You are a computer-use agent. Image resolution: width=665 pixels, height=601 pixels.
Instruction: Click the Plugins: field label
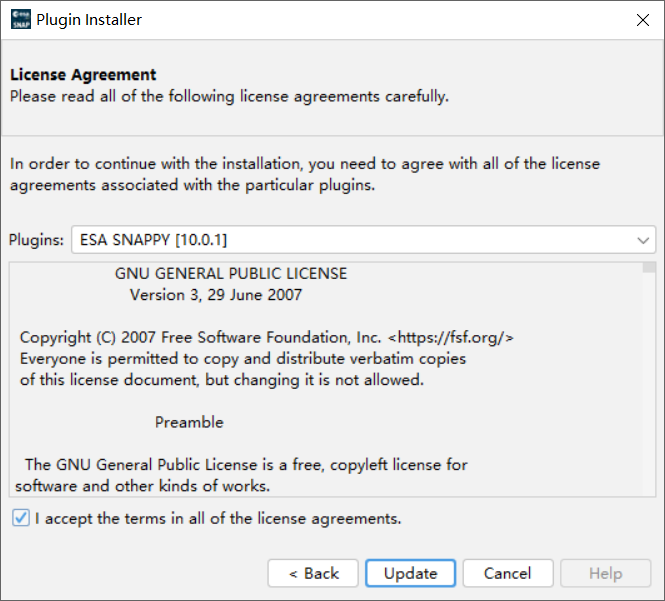[x=36, y=240]
